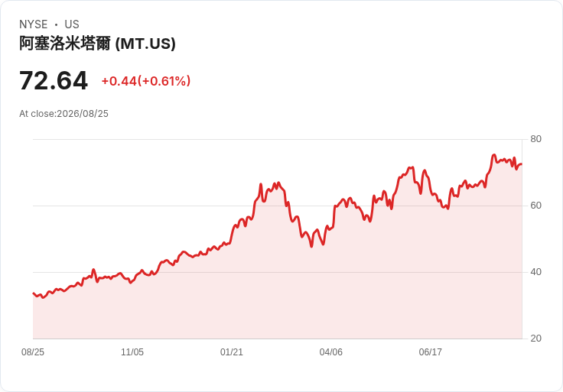Click the 06/17 date on x-axis
The image size is (563, 392).
(x=430, y=352)
